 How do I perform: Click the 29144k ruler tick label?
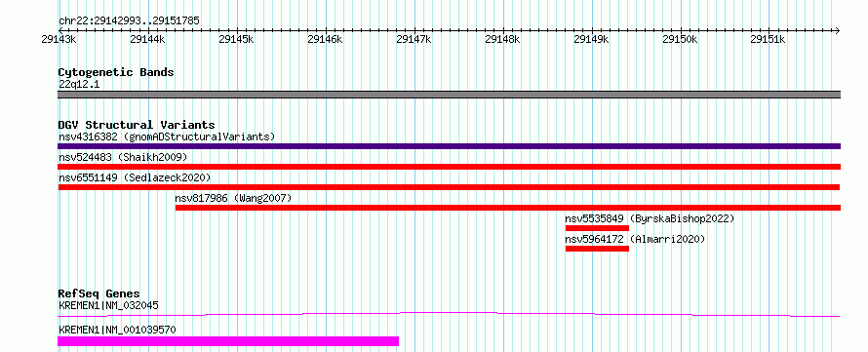[x=147, y=40]
